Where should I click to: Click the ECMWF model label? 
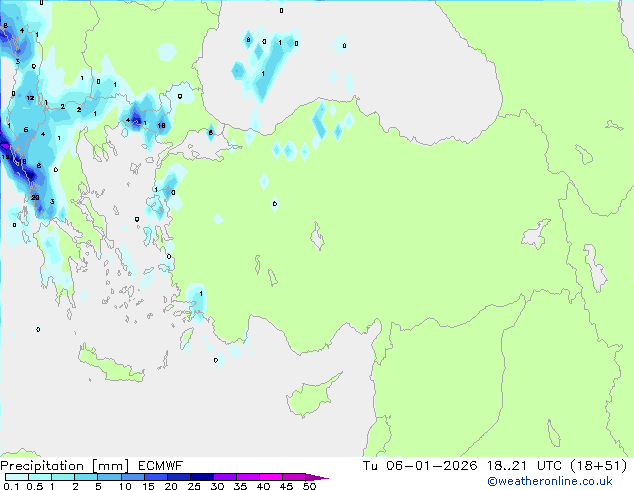(x=161, y=466)
